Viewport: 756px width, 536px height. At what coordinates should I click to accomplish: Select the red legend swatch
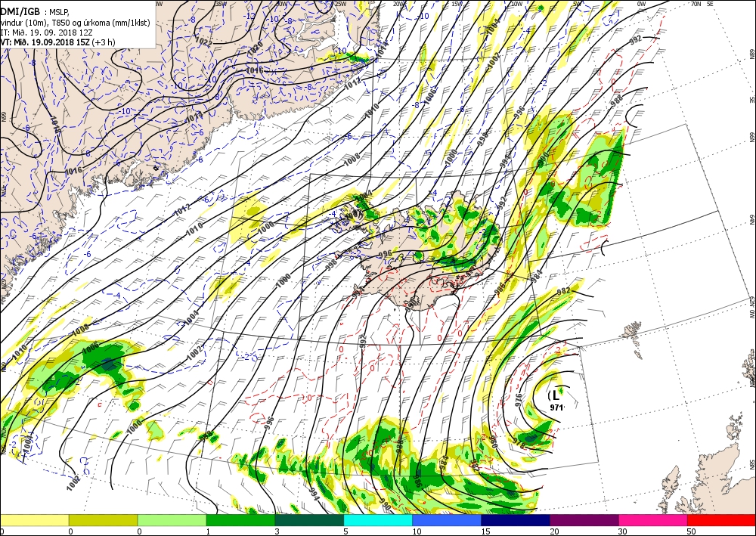[x=721, y=520]
